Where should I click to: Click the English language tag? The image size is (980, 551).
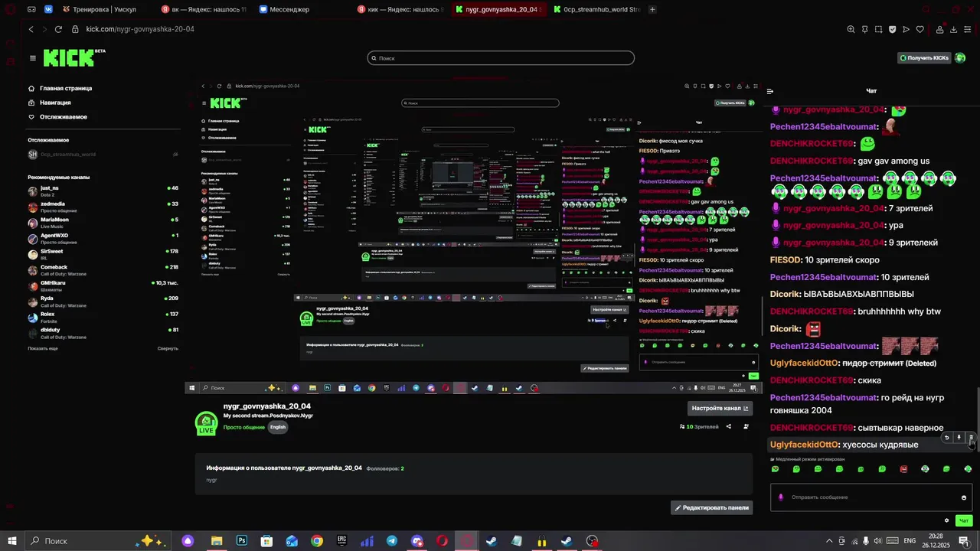point(277,427)
